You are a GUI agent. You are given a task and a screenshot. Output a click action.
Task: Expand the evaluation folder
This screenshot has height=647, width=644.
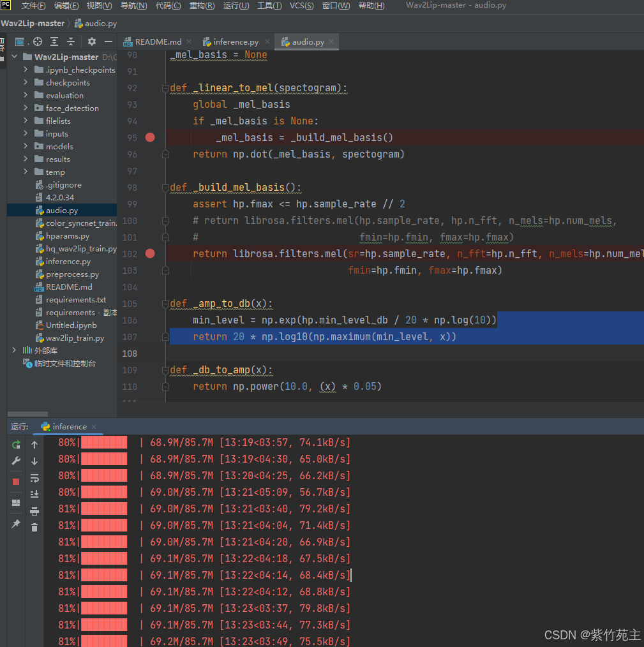(26, 95)
